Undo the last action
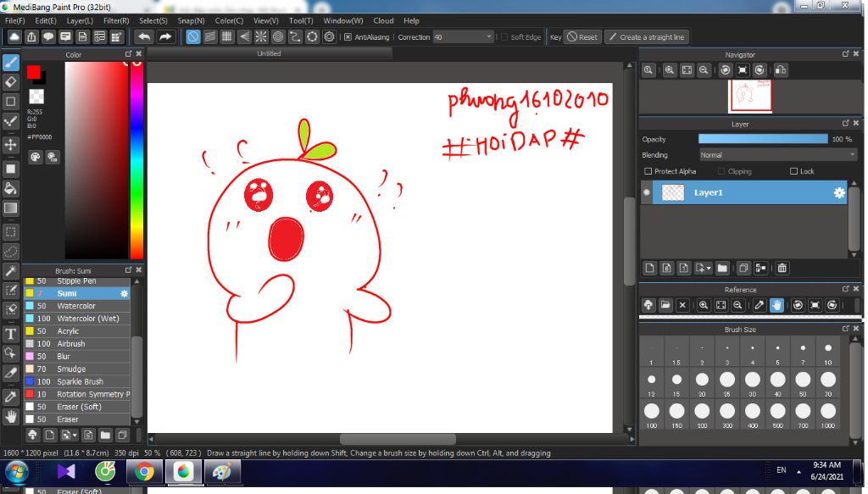The image size is (868, 494). click(144, 37)
